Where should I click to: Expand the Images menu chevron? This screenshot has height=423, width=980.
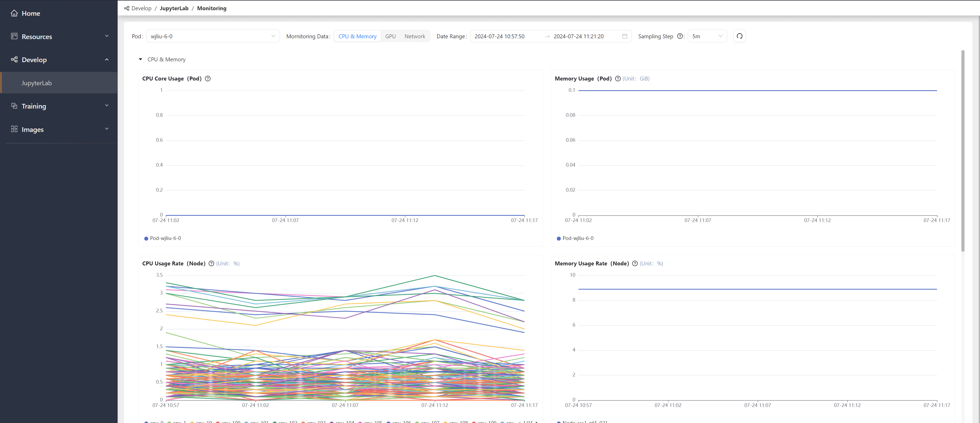point(107,129)
